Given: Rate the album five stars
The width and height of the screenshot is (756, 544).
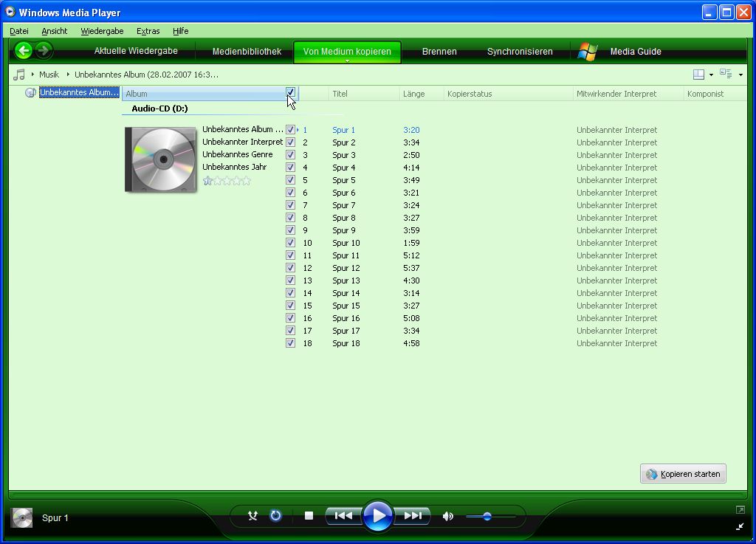Looking at the screenshot, I should pyautogui.click(x=247, y=181).
